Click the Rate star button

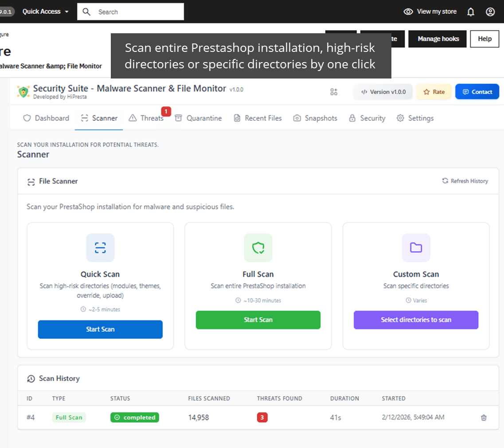pos(434,92)
